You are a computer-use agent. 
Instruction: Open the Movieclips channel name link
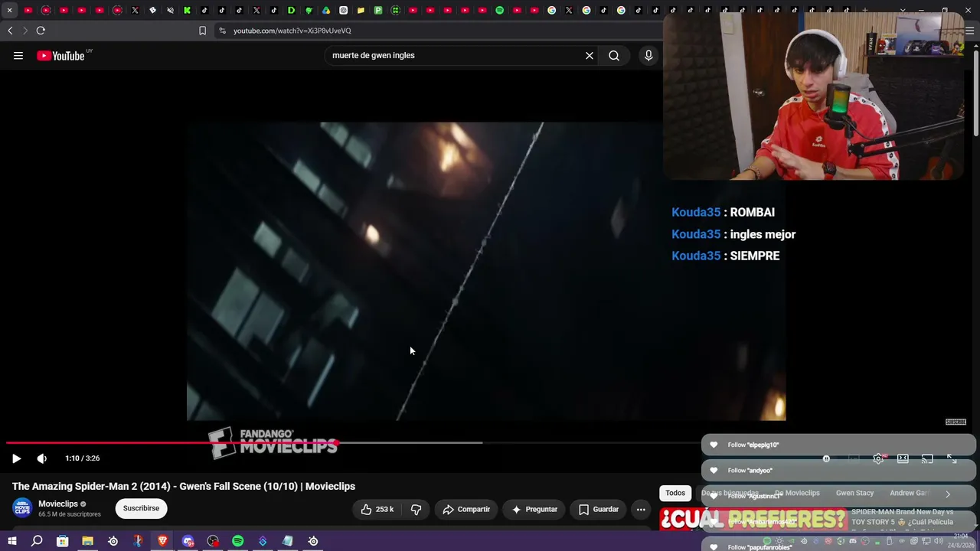coord(58,504)
